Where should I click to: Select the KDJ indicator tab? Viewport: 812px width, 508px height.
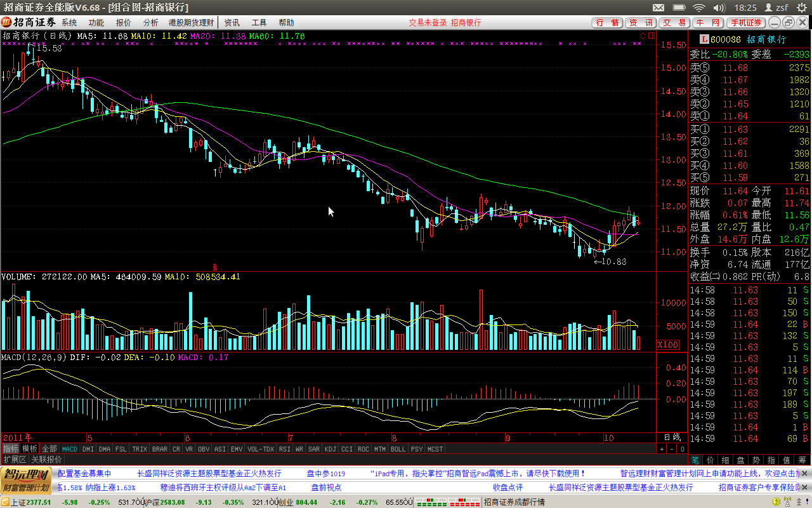point(331,449)
